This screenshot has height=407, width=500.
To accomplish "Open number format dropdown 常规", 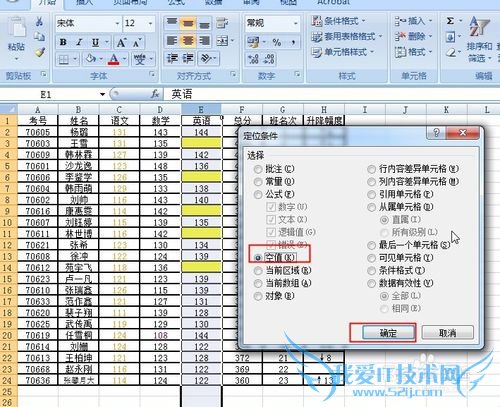I will pos(296,23).
